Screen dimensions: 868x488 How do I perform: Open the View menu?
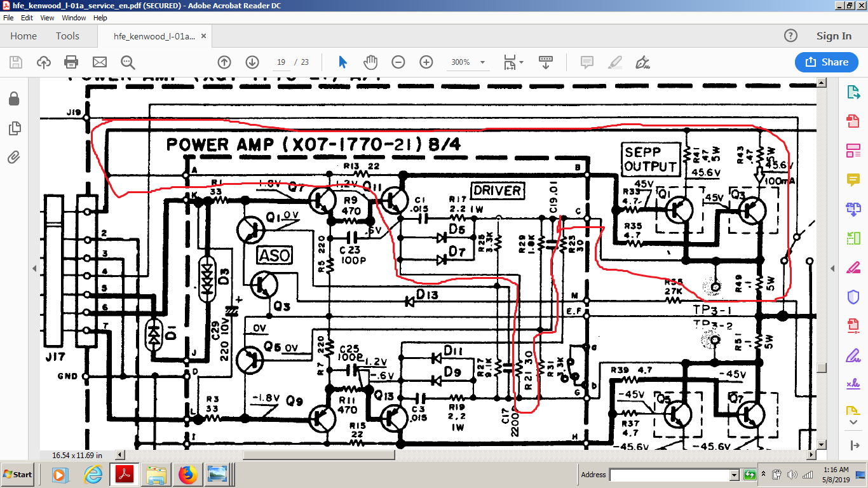pos(47,18)
